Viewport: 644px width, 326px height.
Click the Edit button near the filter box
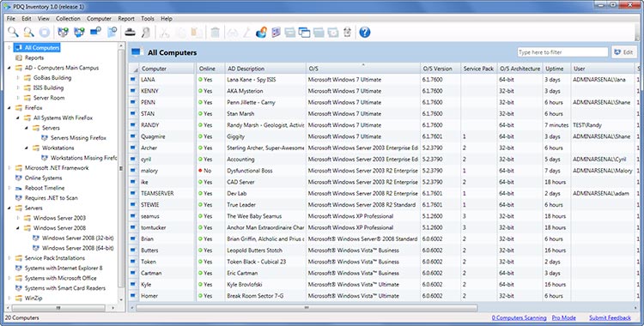(x=623, y=52)
